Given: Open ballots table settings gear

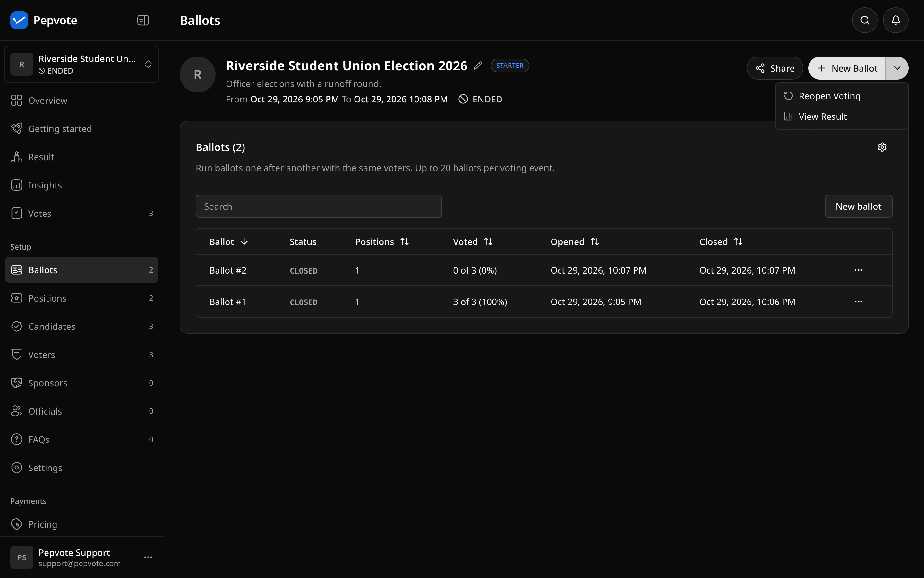Looking at the screenshot, I should (882, 147).
